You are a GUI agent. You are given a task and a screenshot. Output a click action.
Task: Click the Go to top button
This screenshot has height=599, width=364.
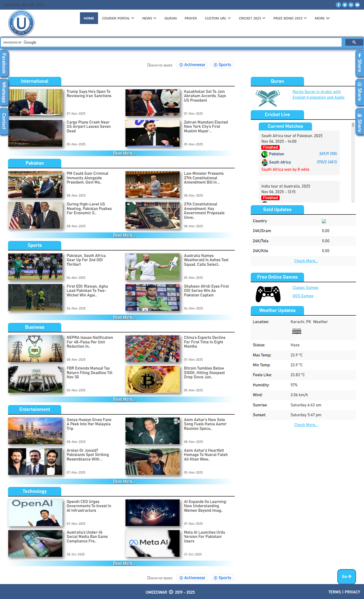click(x=347, y=577)
